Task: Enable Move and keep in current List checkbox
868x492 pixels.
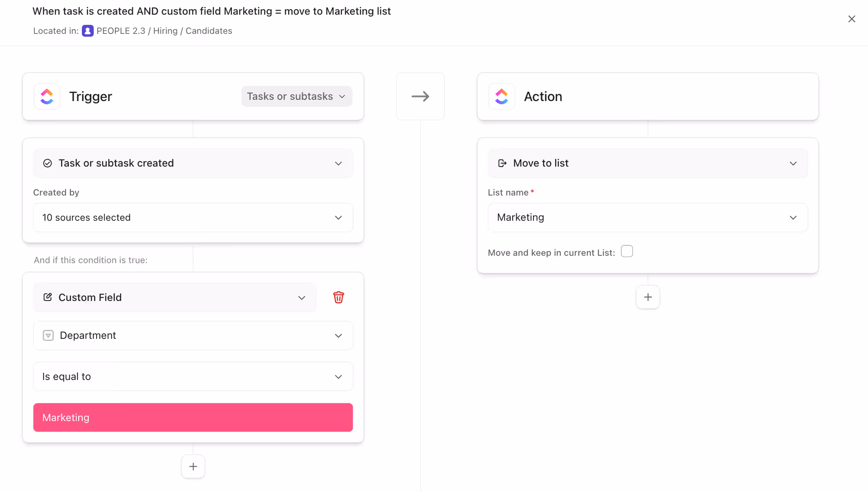Action: coord(627,251)
